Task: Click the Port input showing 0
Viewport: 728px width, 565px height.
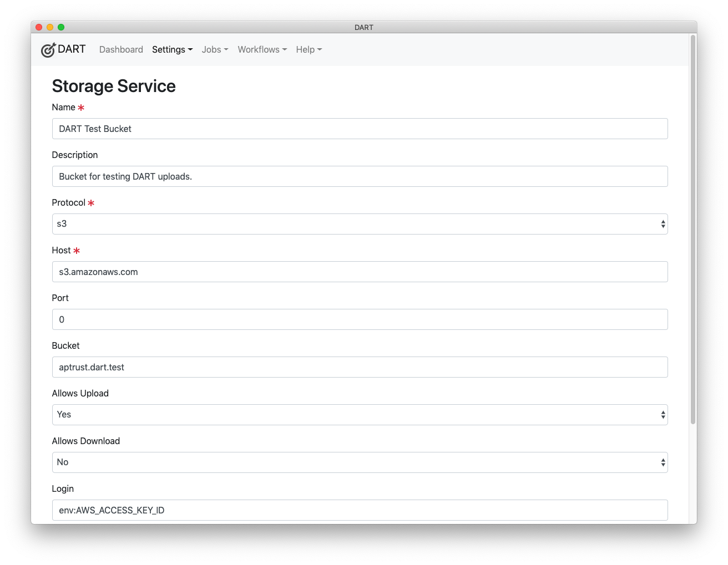Action: 360,319
